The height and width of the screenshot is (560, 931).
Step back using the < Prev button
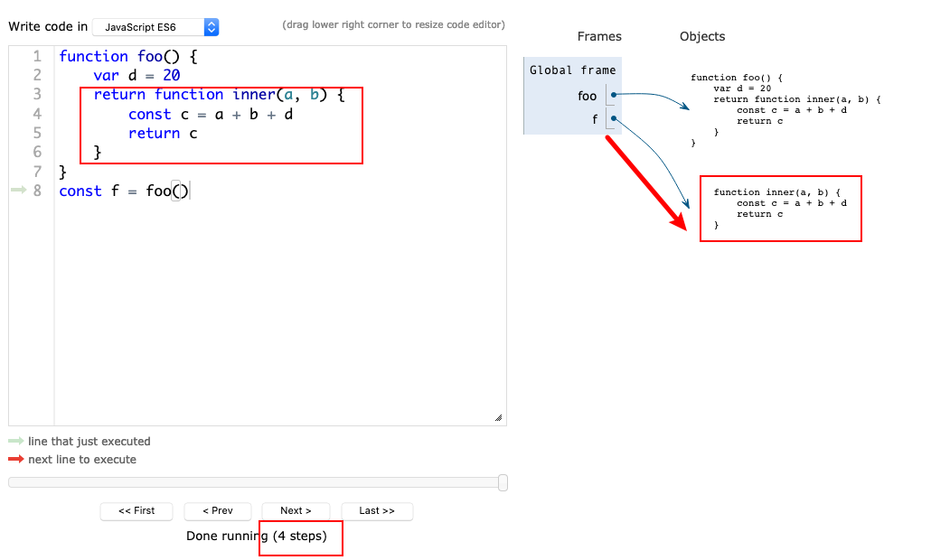(x=218, y=511)
